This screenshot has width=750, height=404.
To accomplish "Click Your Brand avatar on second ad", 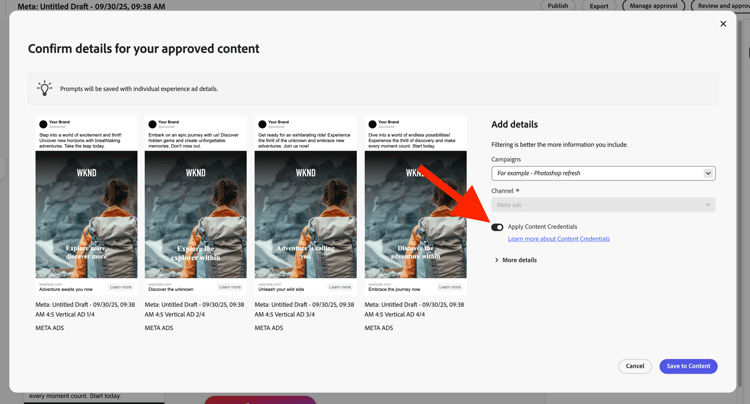I will (x=153, y=124).
